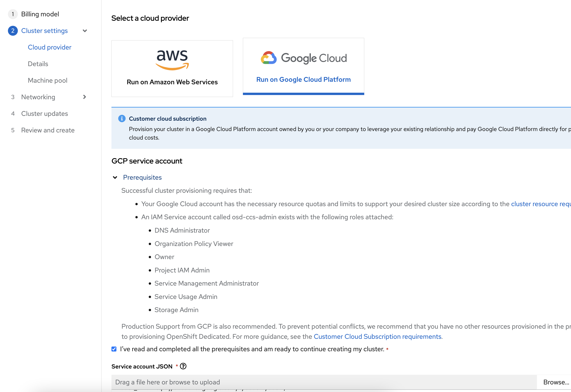Viewport: 571px width, 392px height.
Task: Collapse the Prerequisites section
Action: pos(115,177)
